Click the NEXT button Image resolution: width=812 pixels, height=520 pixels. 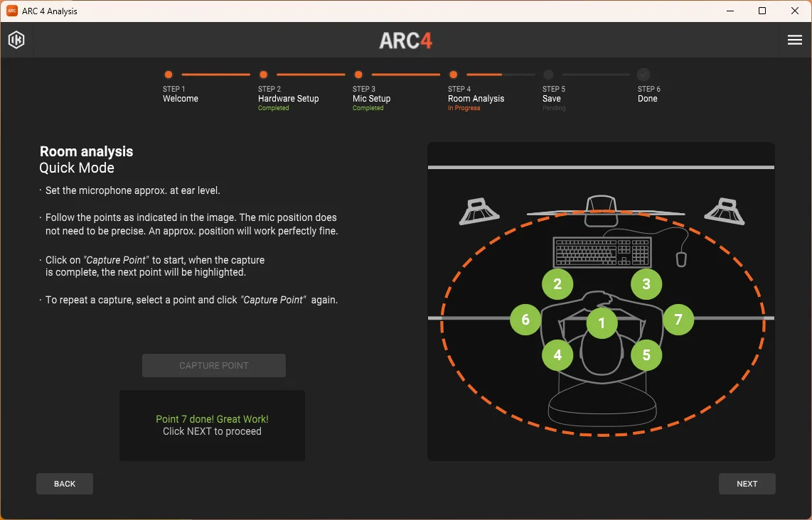[x=747, y=484]
